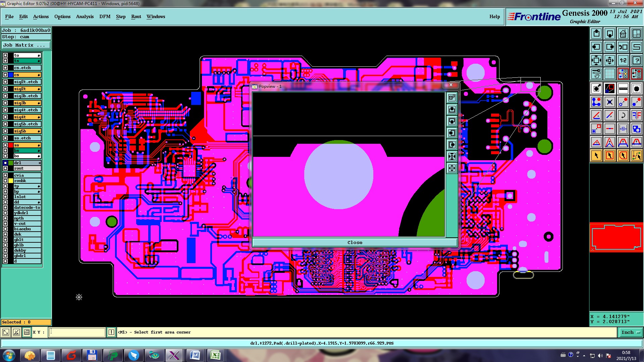Open the Windows menu

(x=156, y=16)
